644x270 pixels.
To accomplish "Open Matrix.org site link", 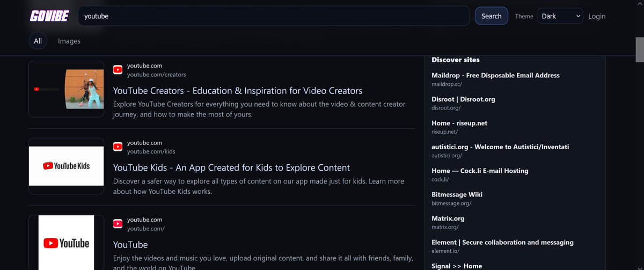I will coord(448,218).
